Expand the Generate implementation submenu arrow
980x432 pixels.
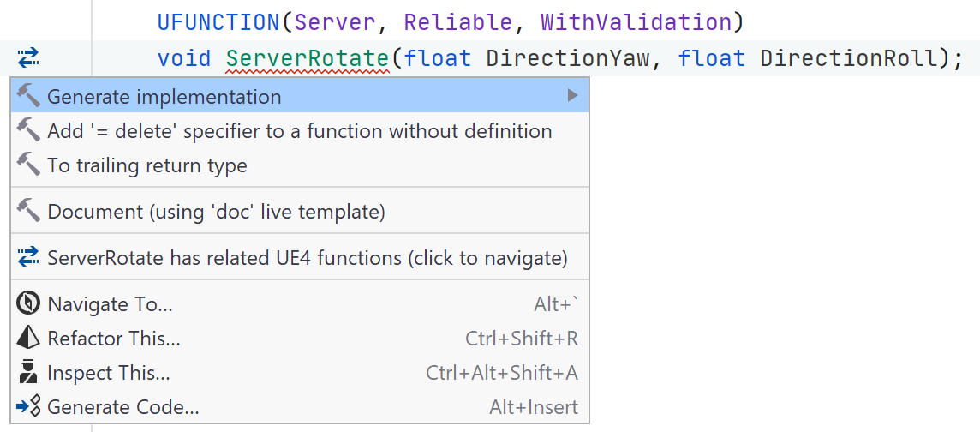[572, 96]
